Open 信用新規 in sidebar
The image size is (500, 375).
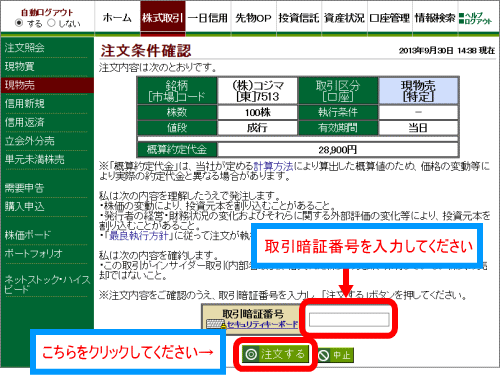(25, 104)
